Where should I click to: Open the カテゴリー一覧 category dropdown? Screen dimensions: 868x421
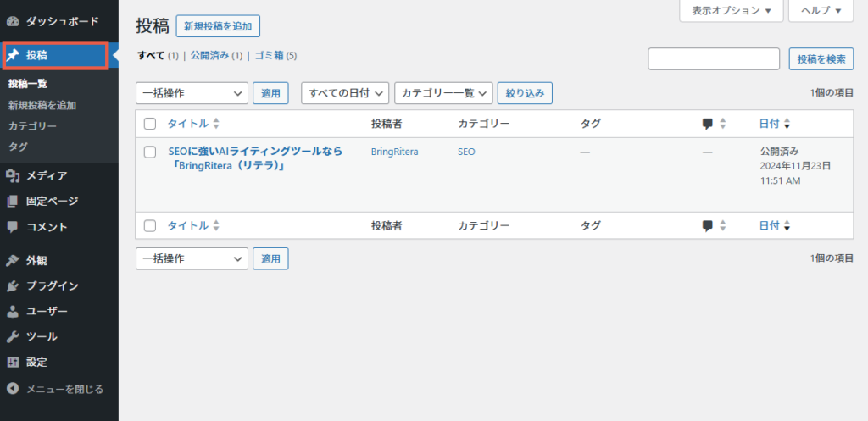(x=443, y=93)
